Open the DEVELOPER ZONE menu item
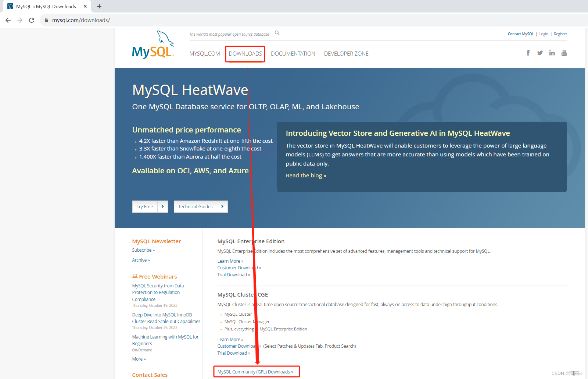The image size is (588, 379). (346, 54)
